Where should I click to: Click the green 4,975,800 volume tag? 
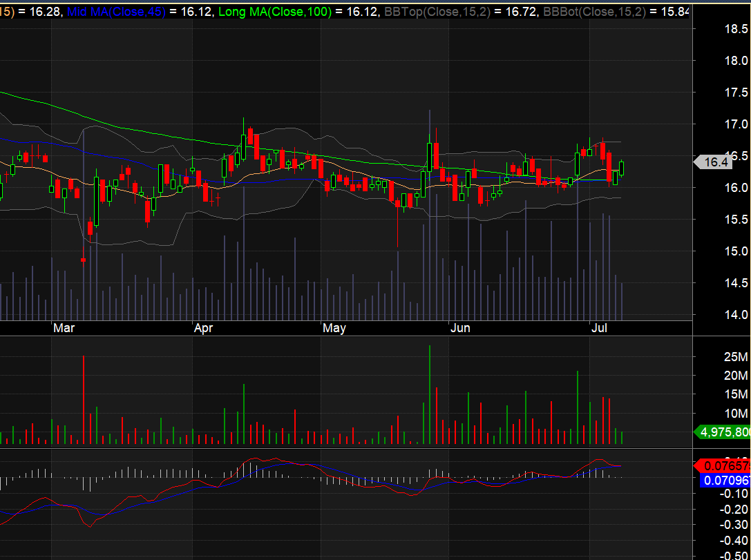[722, 432]
